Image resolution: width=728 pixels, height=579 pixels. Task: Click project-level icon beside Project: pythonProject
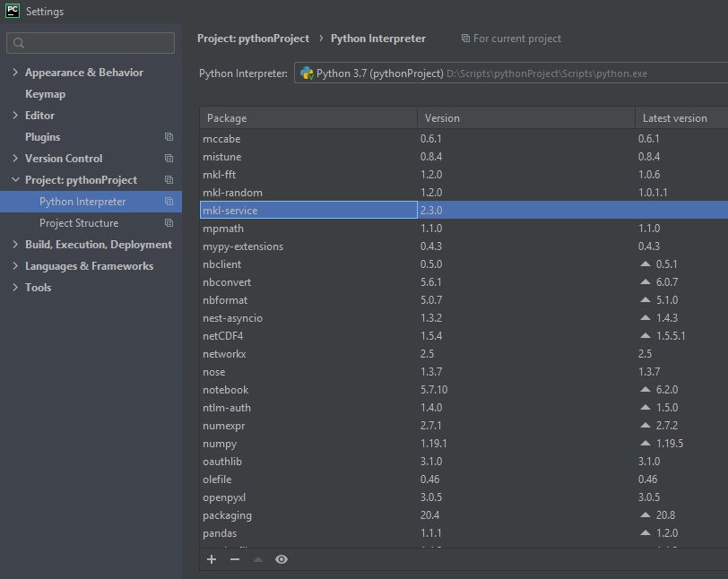click(169, 179)
